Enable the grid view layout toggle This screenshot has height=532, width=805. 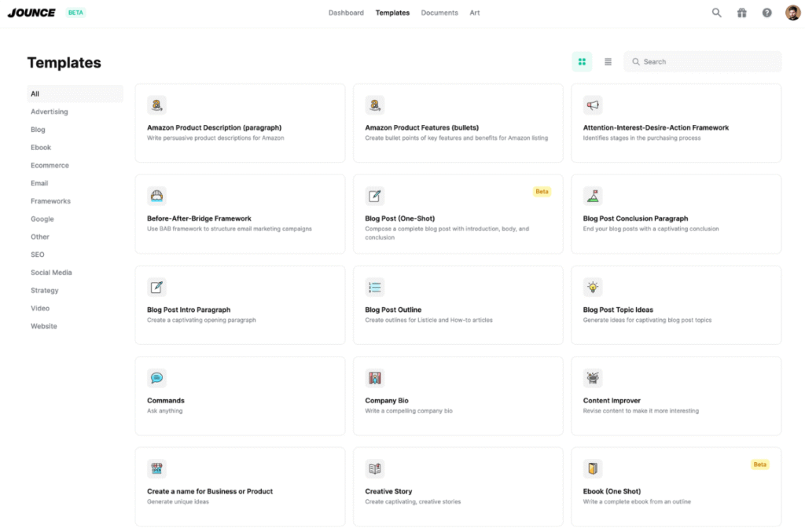point(582,61)
